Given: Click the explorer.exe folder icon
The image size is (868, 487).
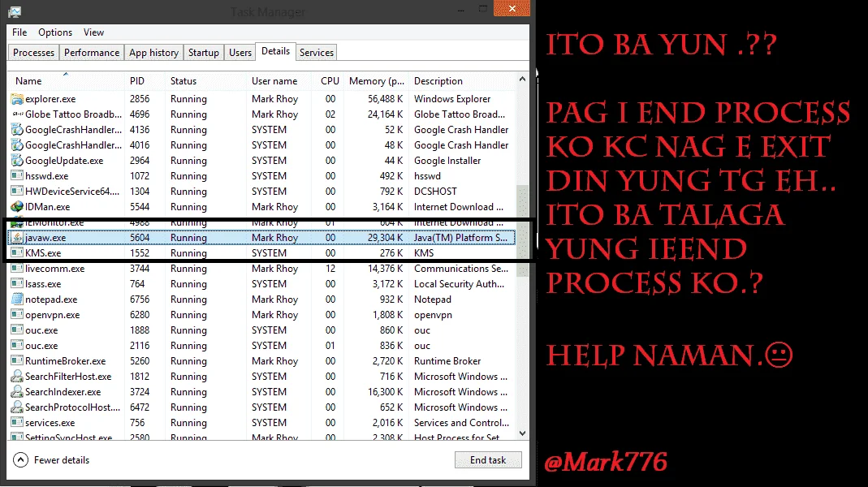Looking at the screenshot, I should (17, 99).
